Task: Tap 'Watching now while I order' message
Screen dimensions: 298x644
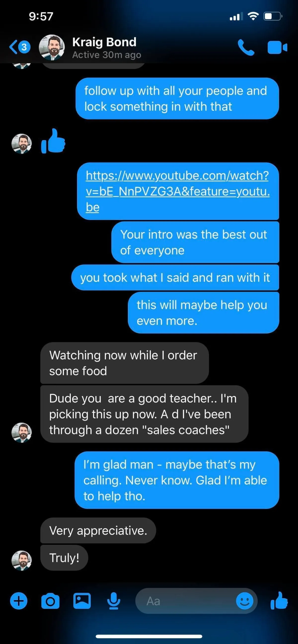Action: coord(124,363)
